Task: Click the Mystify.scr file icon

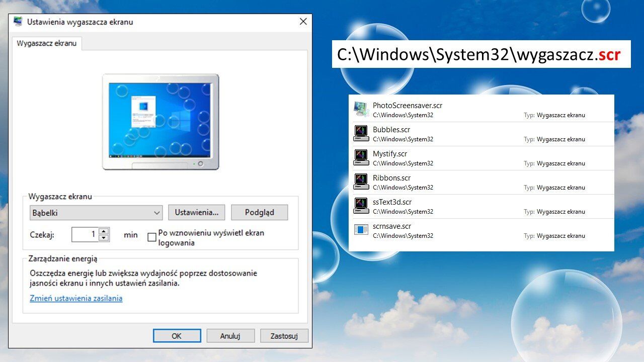Action: coord(361,158)
